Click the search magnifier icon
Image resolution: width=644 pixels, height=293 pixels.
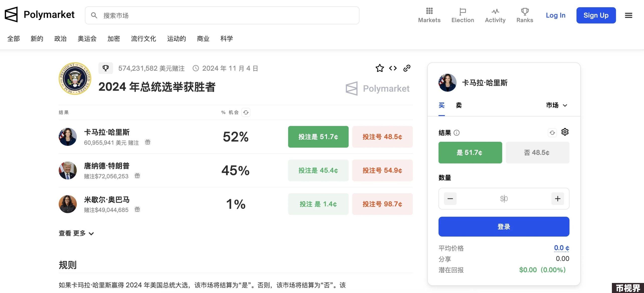94,16
